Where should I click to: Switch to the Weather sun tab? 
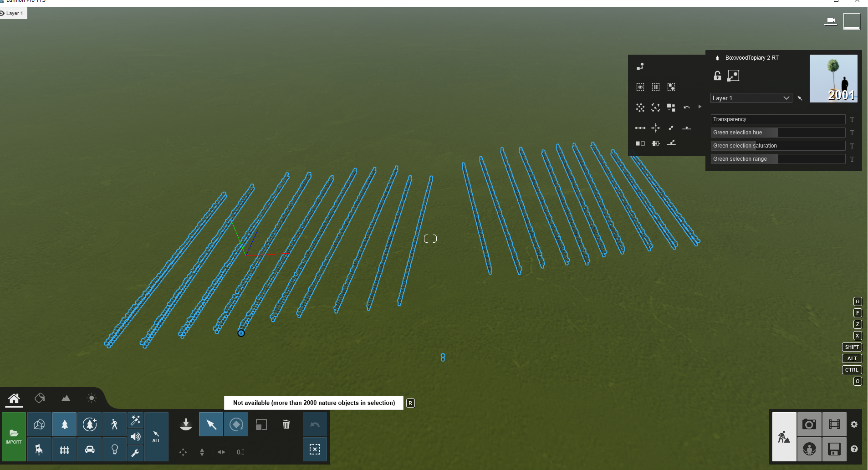92,398
